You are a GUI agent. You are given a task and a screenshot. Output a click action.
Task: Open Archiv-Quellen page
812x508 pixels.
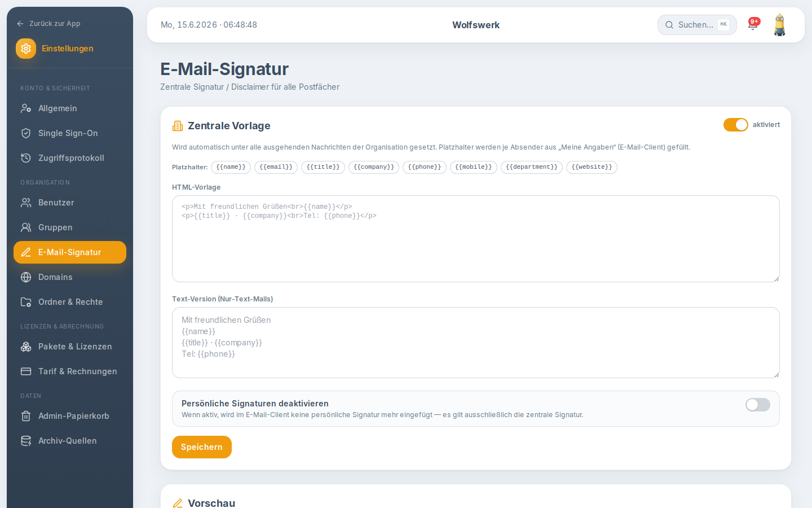coord(70,441)
